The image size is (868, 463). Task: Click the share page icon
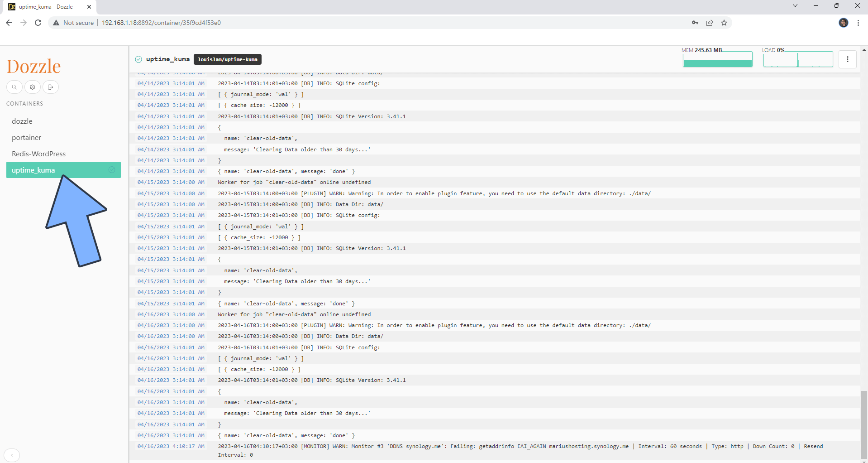[710, 23]
